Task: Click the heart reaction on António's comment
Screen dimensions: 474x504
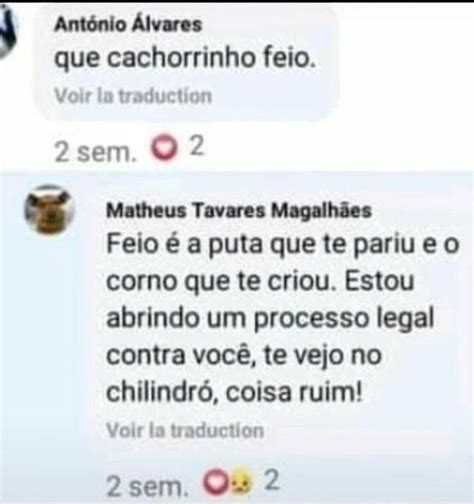Action: (x=164, y=149)
